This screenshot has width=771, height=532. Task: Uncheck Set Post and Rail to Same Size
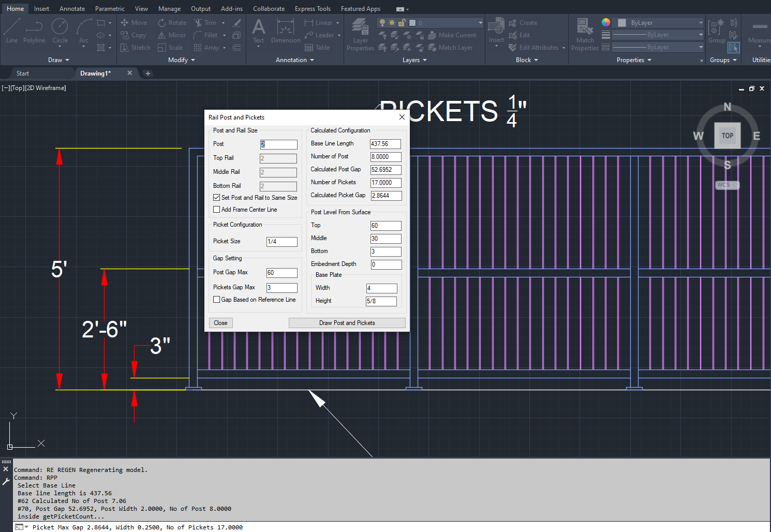tap(217, 198)
